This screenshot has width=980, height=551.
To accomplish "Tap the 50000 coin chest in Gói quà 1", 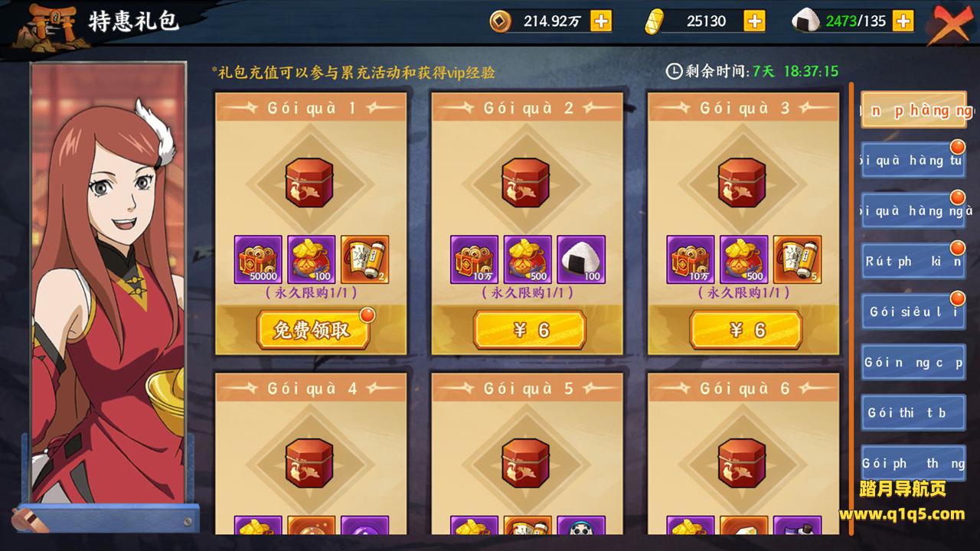I will coord(258,260).
